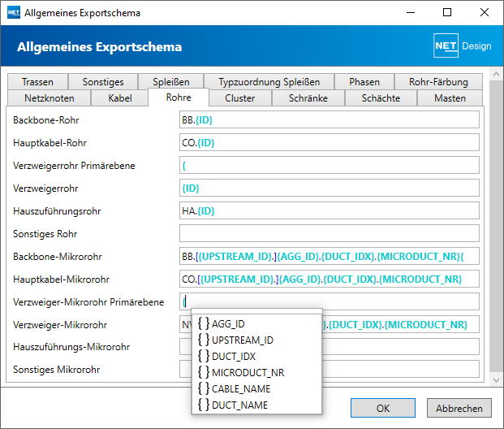The width and height of the screenshot is (504, 429).
Task: Click the scrollbar up arrow
Action: pyautogui.click(x=496, y=74)
